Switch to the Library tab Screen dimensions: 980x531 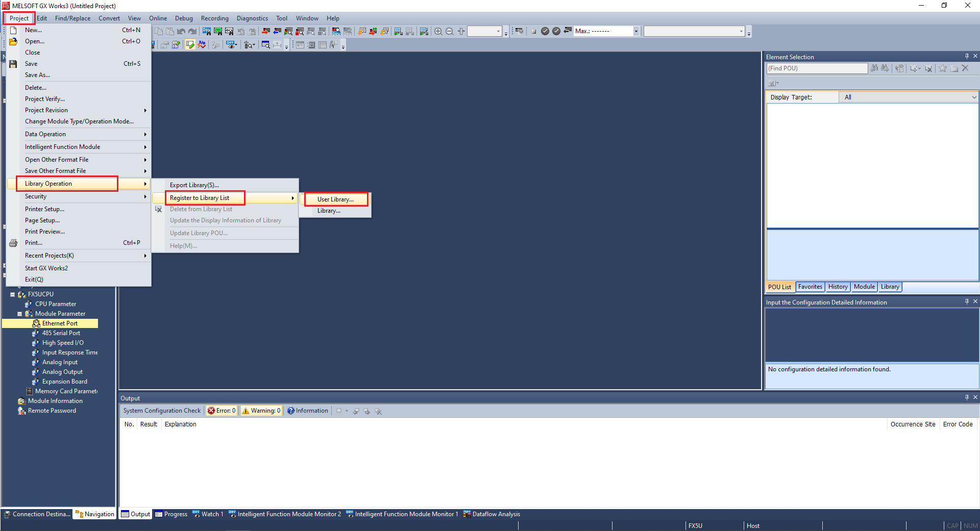point(890,287)
